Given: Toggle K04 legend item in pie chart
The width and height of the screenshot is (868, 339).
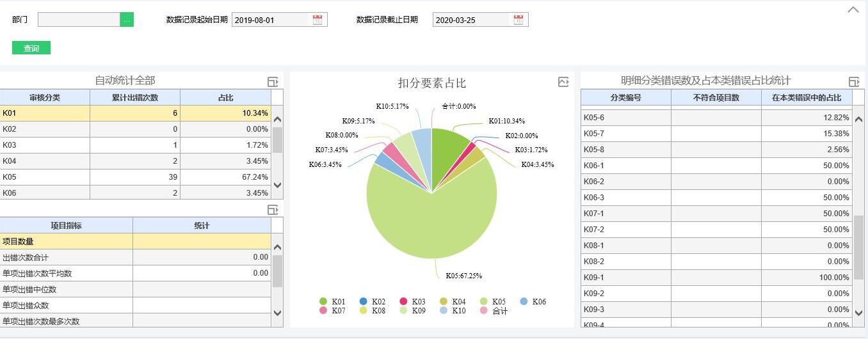Looking at the screenshot, I should pos(453,301).
